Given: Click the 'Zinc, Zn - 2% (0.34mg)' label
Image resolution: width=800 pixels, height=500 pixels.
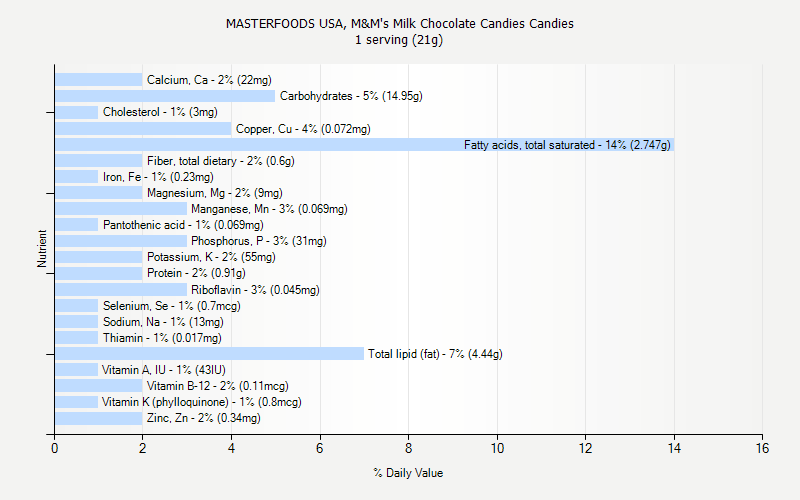Looking at the screenshot, I should 204,418.
